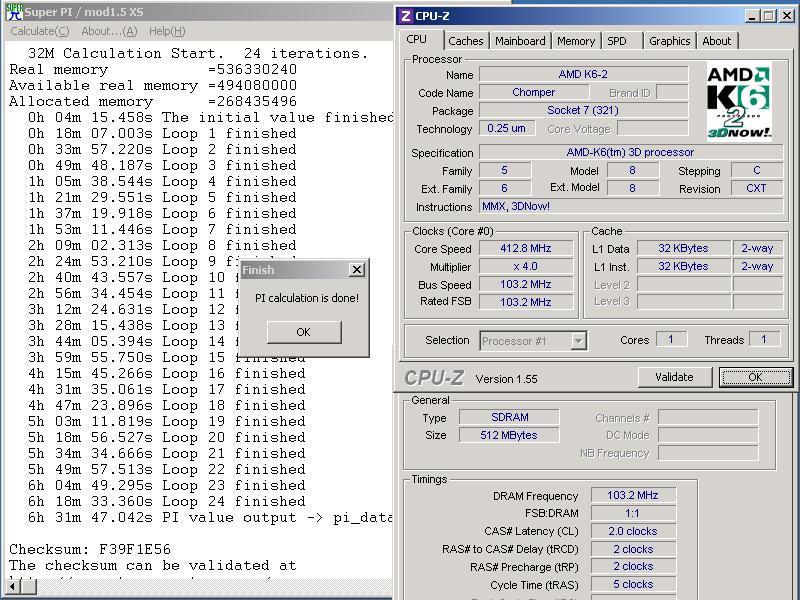Click the memory Size value 512 MBytes
The height and width of the screenshot is (600, 800).
(509, 435)
